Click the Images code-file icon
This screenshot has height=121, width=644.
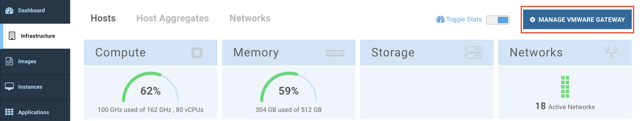click(x=9, y=61)
